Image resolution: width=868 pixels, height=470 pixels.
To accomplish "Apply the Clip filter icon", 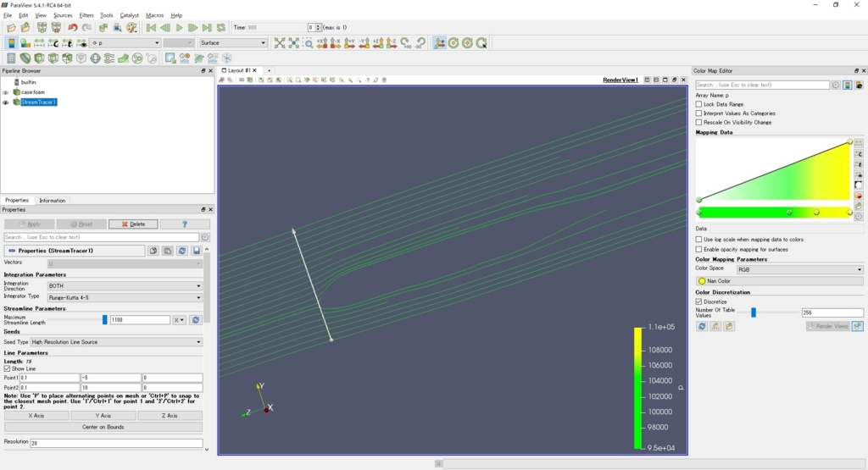I will click(39, 58).
